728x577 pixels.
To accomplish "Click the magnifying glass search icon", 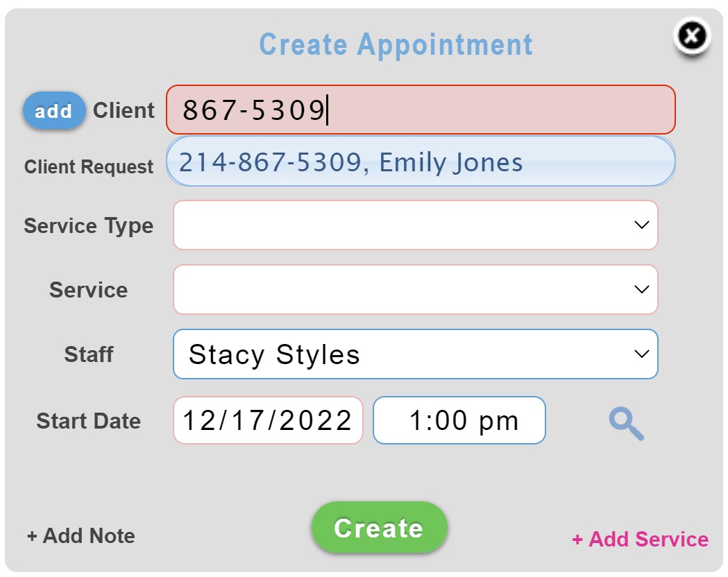I will coord(626,423).
